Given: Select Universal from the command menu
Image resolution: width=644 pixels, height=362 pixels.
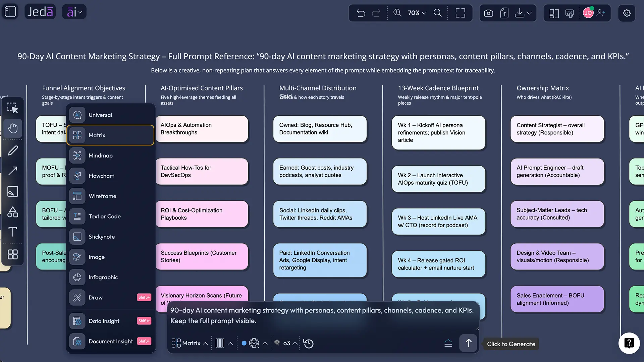Looking at the screenshot, I should [111, 115].
